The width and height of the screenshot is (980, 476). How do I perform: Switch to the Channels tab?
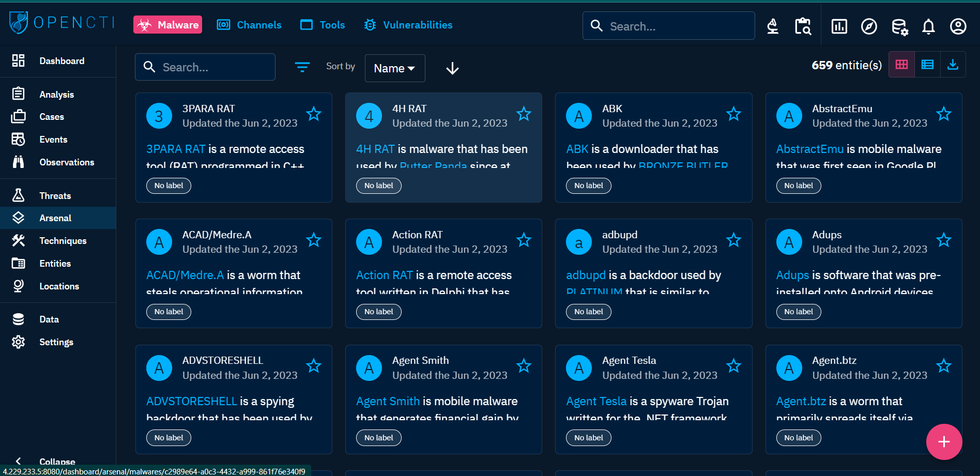click(249, 25)
